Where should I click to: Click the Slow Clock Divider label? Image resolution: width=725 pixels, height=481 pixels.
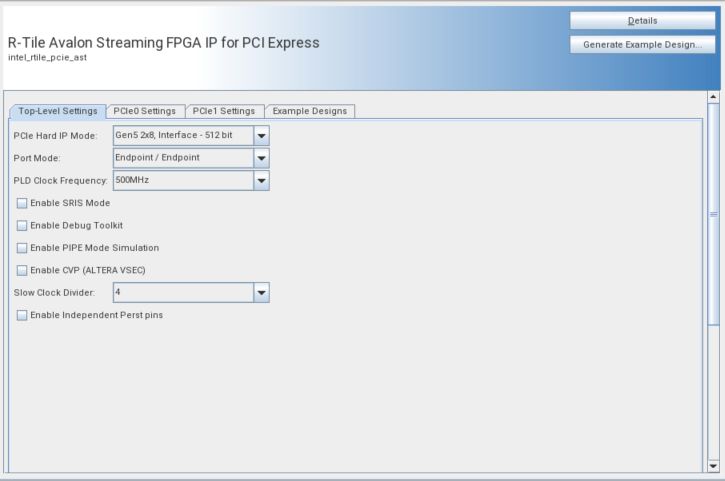pyautogui.click(x=54, y=293)
